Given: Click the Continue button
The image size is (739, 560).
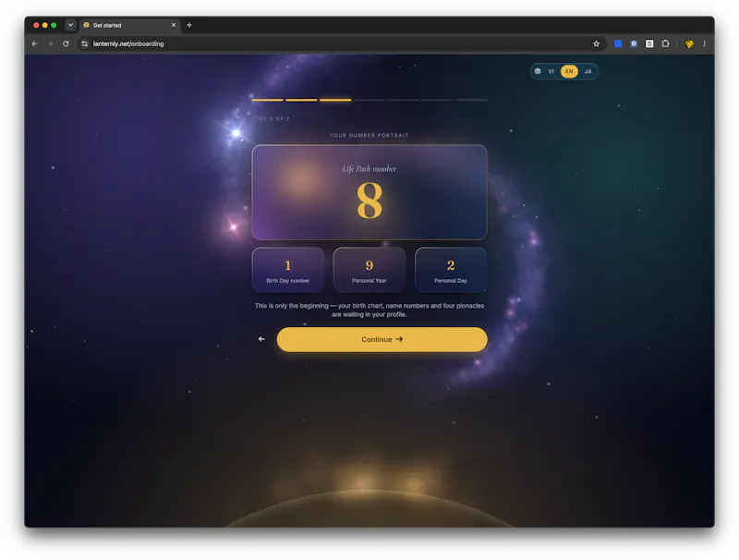Looking at the screenshot, I should click(x=382, y=339).
